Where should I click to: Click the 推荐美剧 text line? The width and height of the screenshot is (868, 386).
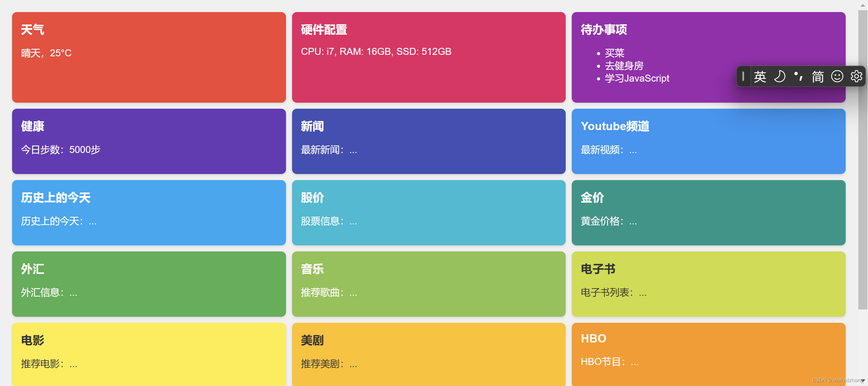click(x=329, y=363)
